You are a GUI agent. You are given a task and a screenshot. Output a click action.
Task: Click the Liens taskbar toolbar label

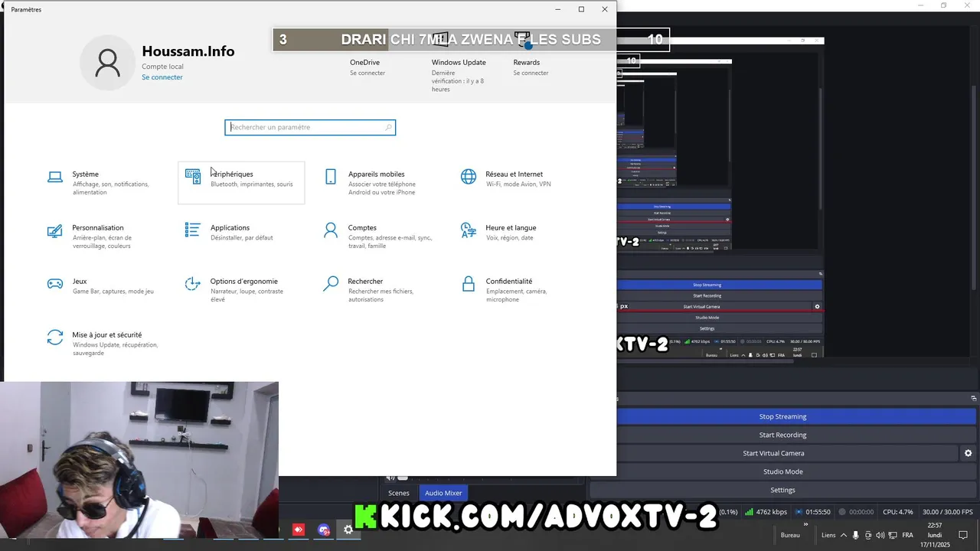[828, 535]
